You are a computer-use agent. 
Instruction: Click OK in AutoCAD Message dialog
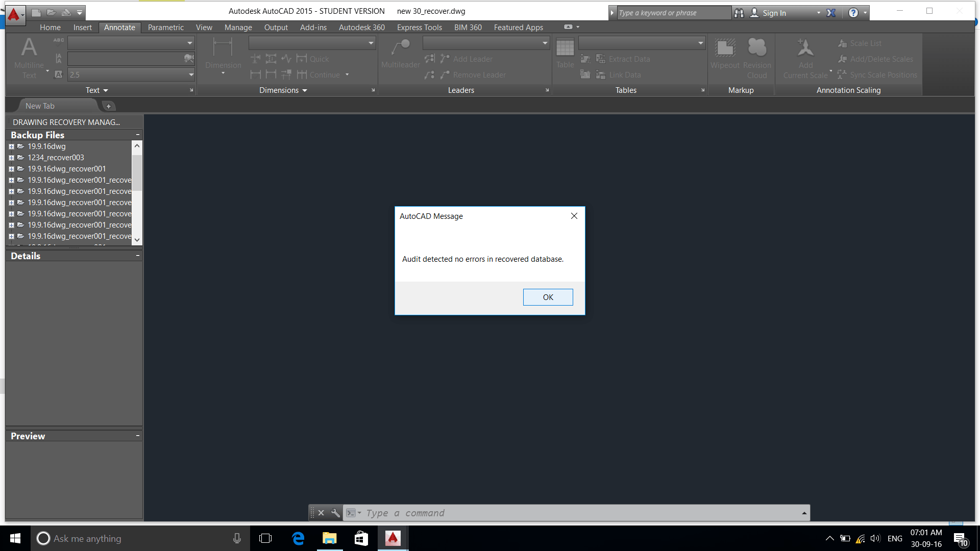(x=548, y=297)
